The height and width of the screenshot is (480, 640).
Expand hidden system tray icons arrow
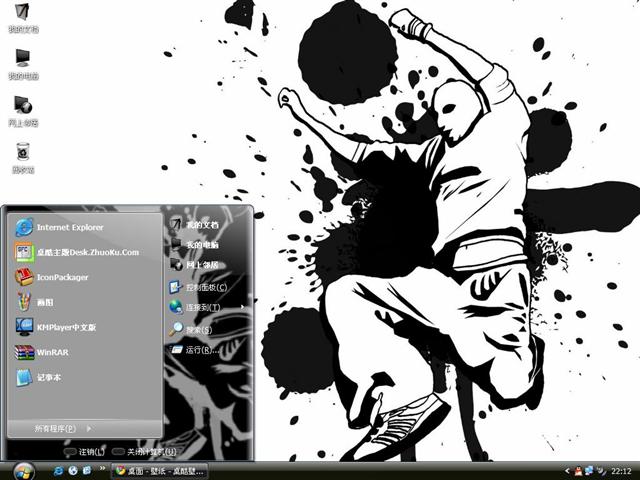pos(567,471)
